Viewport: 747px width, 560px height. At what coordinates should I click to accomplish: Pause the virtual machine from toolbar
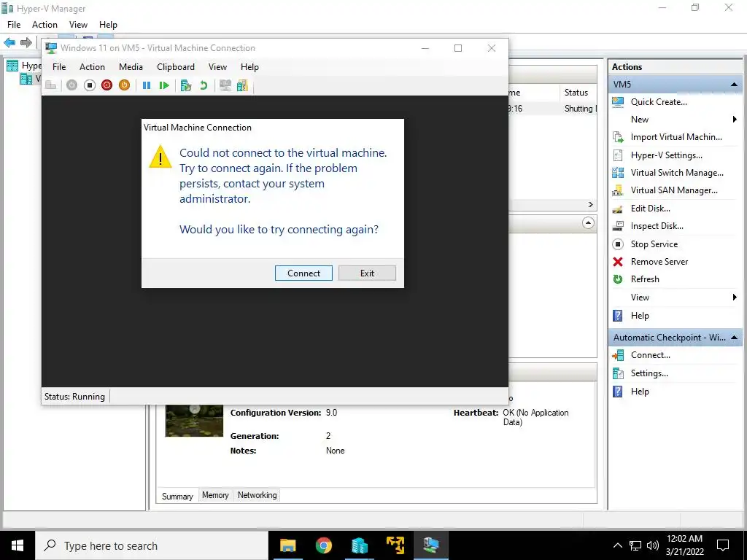[x=147, y=85]
